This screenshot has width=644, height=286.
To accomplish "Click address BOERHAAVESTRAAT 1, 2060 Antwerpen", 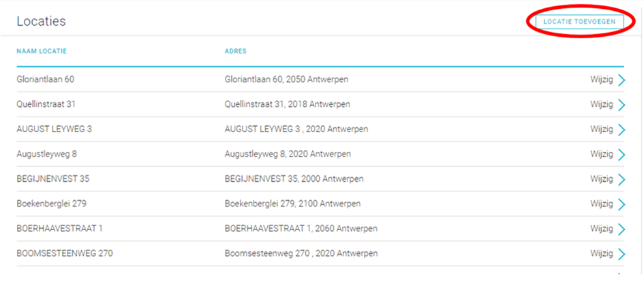I will click(x=301, y=229).
